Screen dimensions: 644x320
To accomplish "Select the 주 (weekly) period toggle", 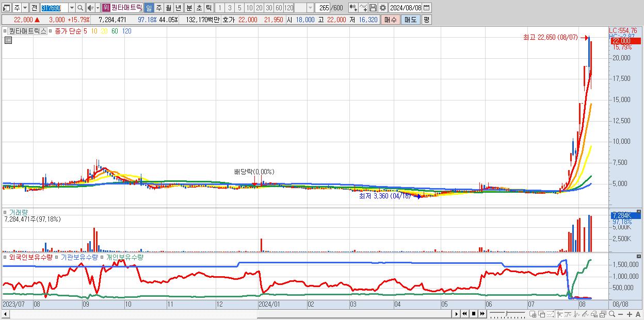I will [x=158, y=8].
